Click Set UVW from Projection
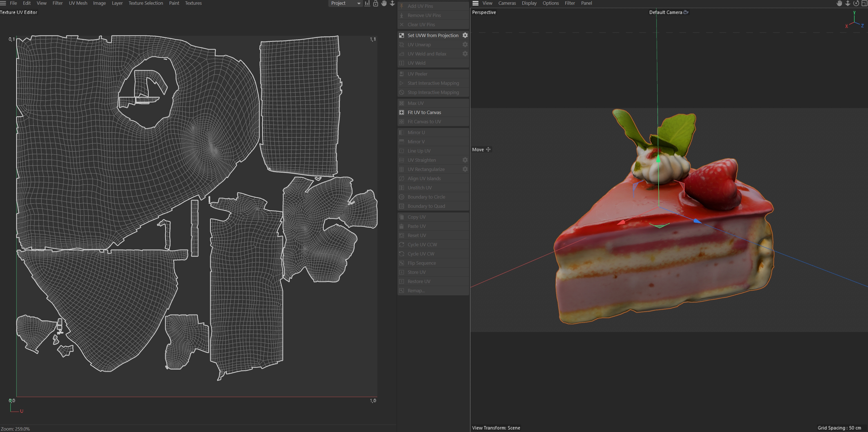Viewport: 868px width, 432px height. [x=433, y=35]
